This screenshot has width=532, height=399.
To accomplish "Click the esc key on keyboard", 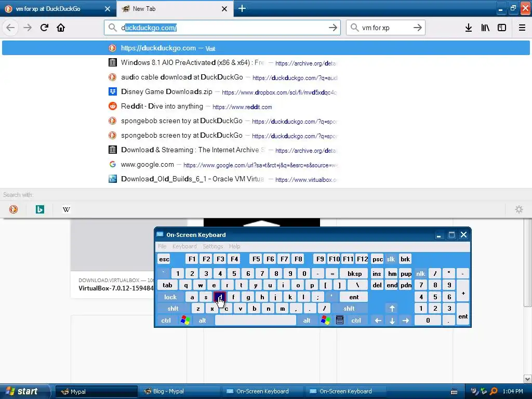I will [164, 259].
